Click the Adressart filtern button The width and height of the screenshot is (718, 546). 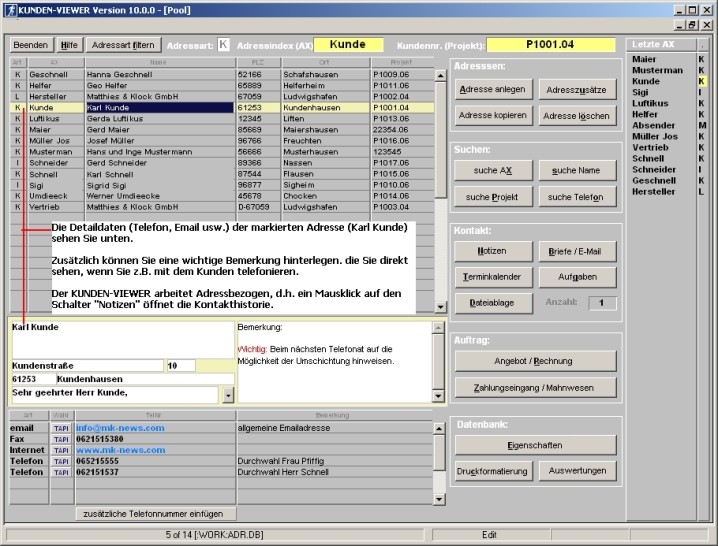tap(122, 45)
